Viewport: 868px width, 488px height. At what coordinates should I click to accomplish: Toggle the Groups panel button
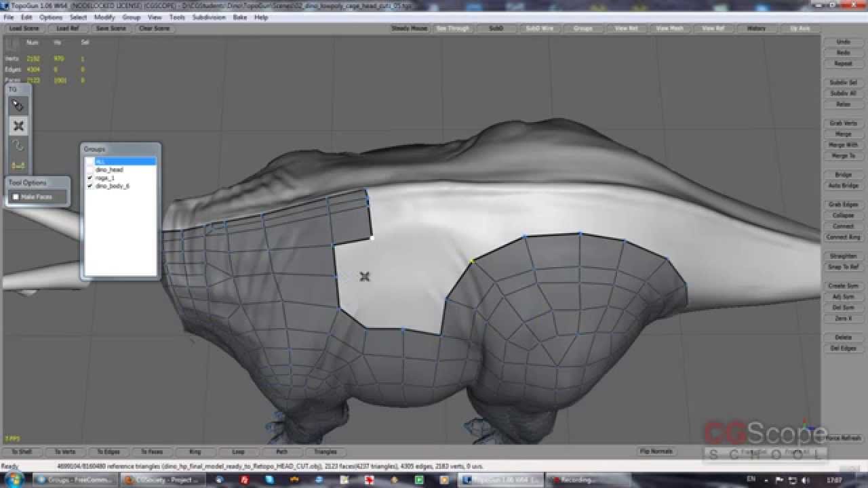[583, 28]
